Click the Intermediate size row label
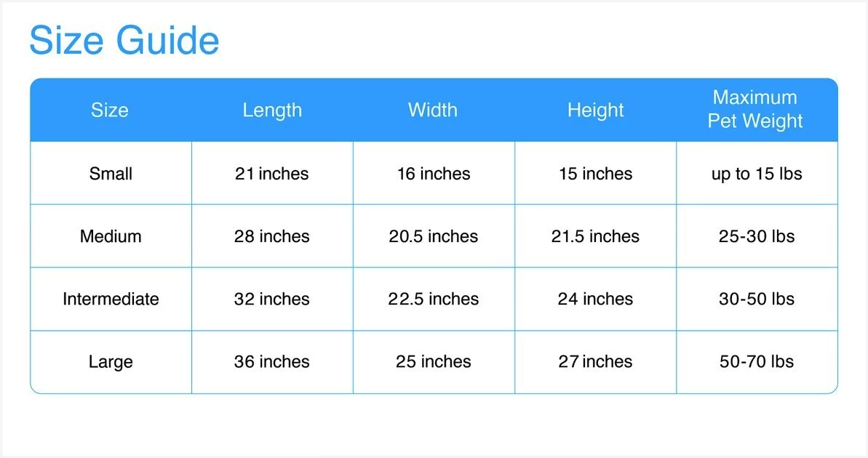Image resolution: width=868 pixels, height=458 pixels. (x=111, y=299)
